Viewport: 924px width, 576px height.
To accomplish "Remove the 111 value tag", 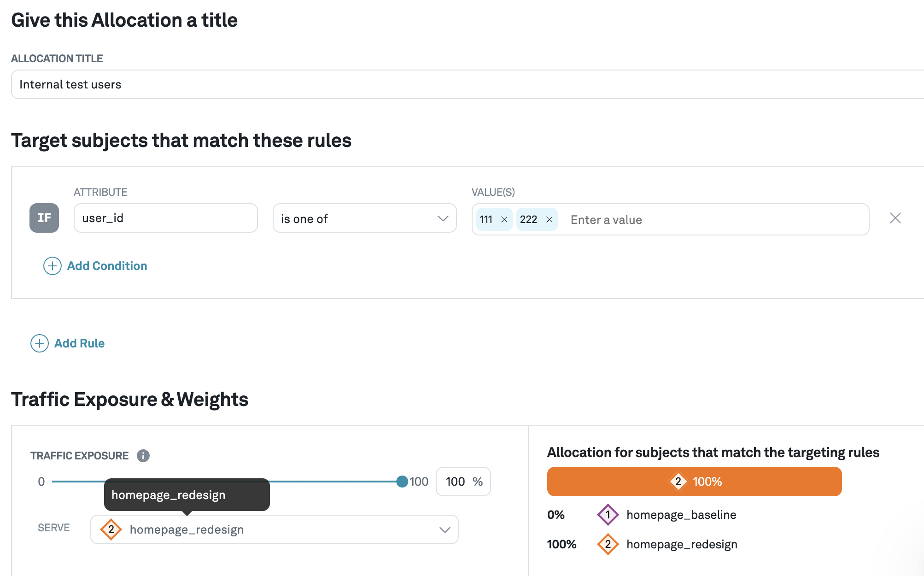I will (x=504, y=219).
